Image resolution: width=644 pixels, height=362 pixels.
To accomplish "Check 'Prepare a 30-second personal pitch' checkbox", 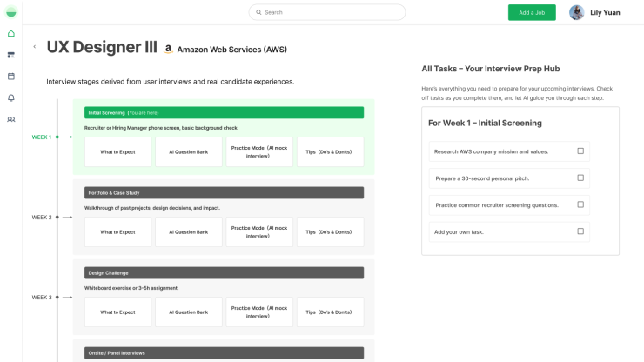I will (x=580, y=178).
